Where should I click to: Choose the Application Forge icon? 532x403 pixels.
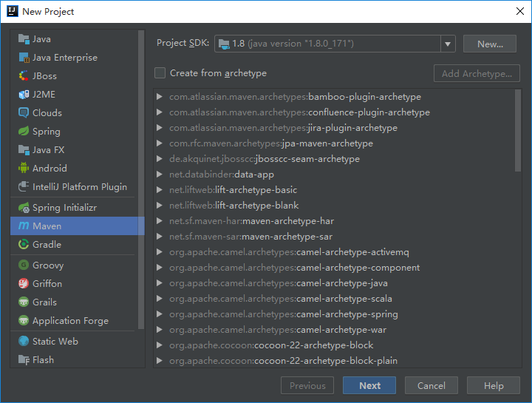(24, 320)
